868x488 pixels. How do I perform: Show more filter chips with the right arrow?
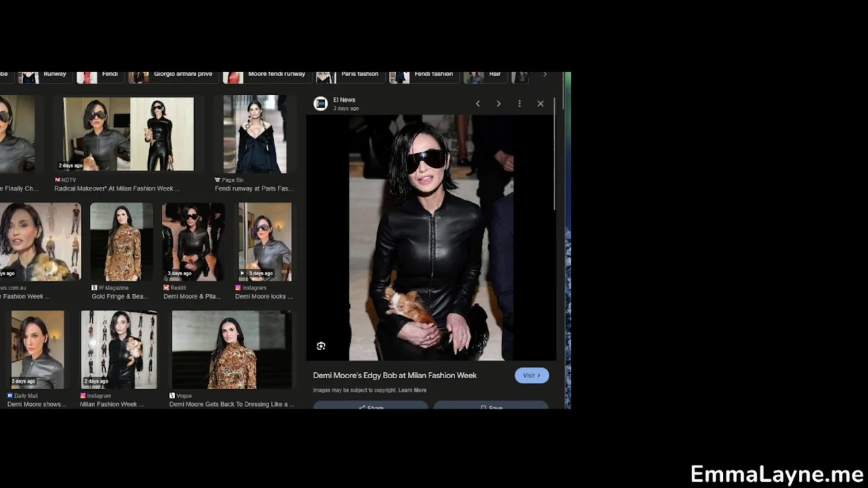coord(545,75)
